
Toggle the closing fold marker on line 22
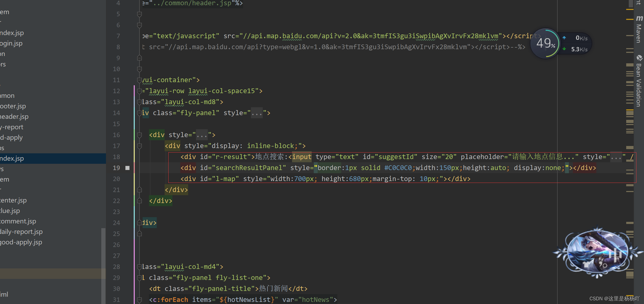click(x=139, y=201)
